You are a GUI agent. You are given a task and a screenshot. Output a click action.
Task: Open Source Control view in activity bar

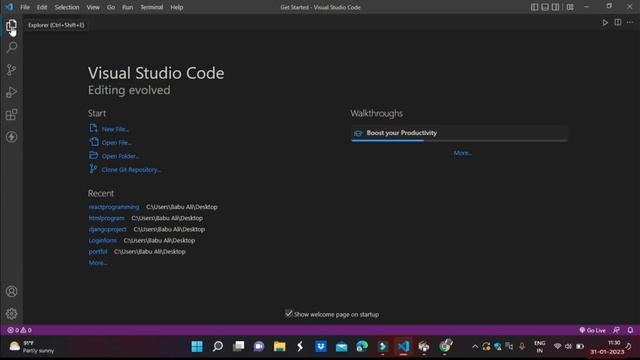[x=11, y=70]
